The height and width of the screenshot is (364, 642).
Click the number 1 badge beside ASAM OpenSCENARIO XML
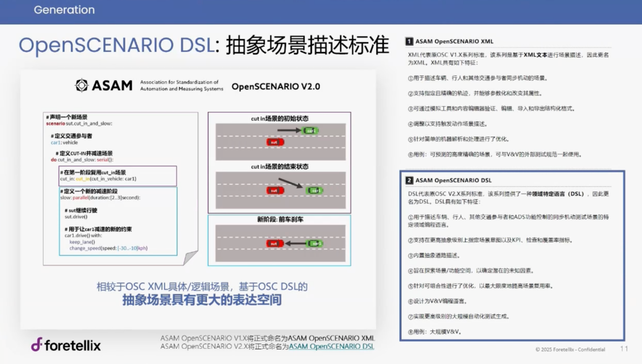point(409,42)
